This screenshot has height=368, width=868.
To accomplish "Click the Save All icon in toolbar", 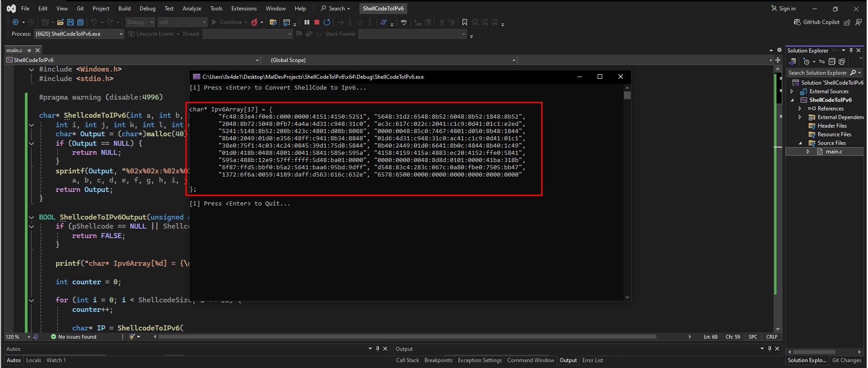I will point(80,22).
